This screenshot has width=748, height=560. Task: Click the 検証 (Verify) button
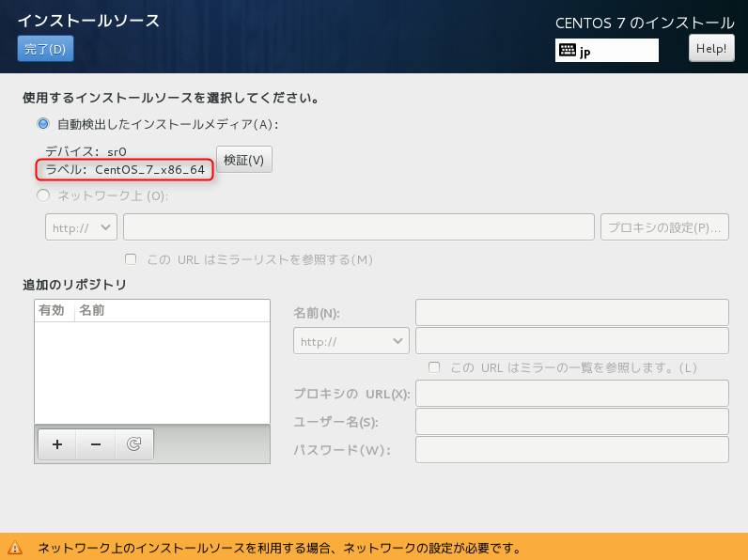pyautogui.click(x=244, y=160)
